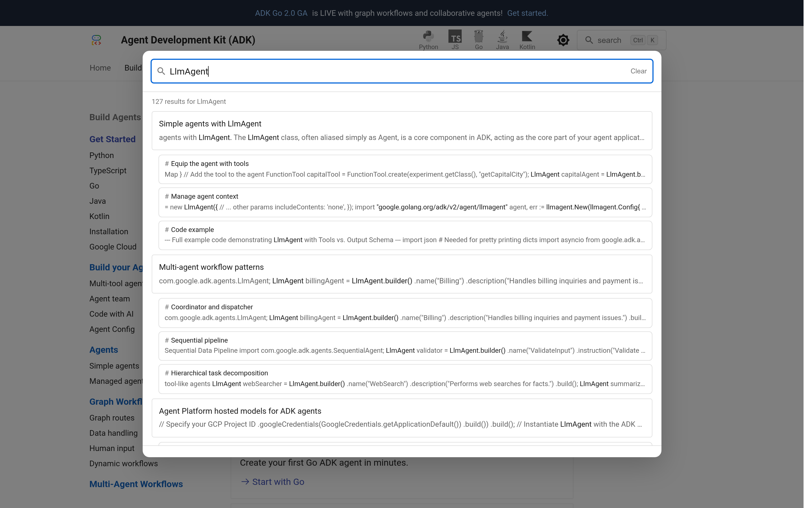Open Multi-tool agent in the sidebar

[116, 283]
